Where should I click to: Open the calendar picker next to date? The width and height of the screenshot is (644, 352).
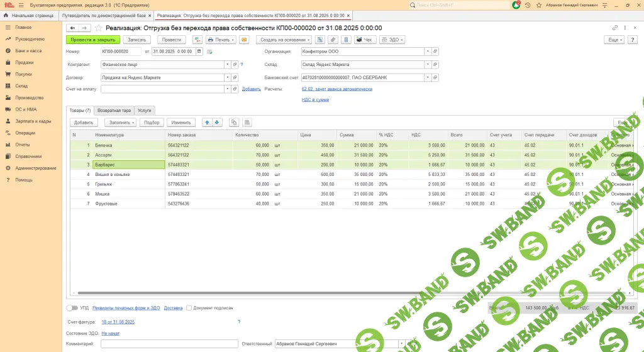(x=199, y=52)
